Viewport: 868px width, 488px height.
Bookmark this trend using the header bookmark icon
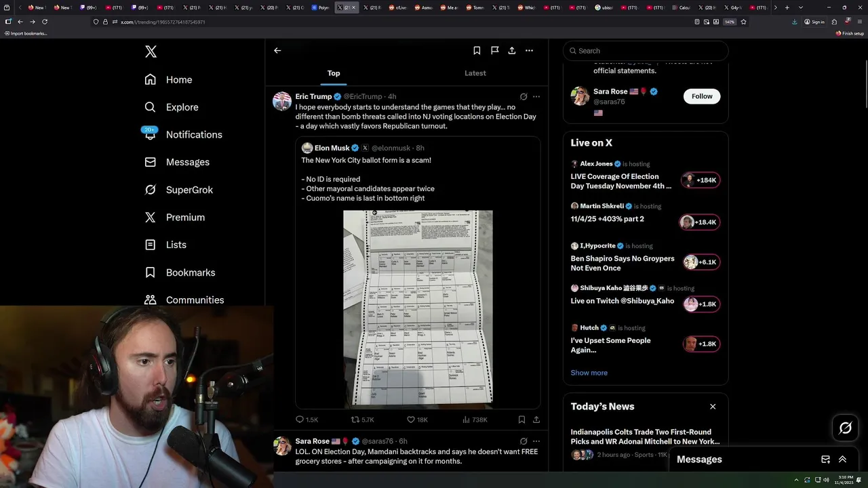(x=477, y=50)
